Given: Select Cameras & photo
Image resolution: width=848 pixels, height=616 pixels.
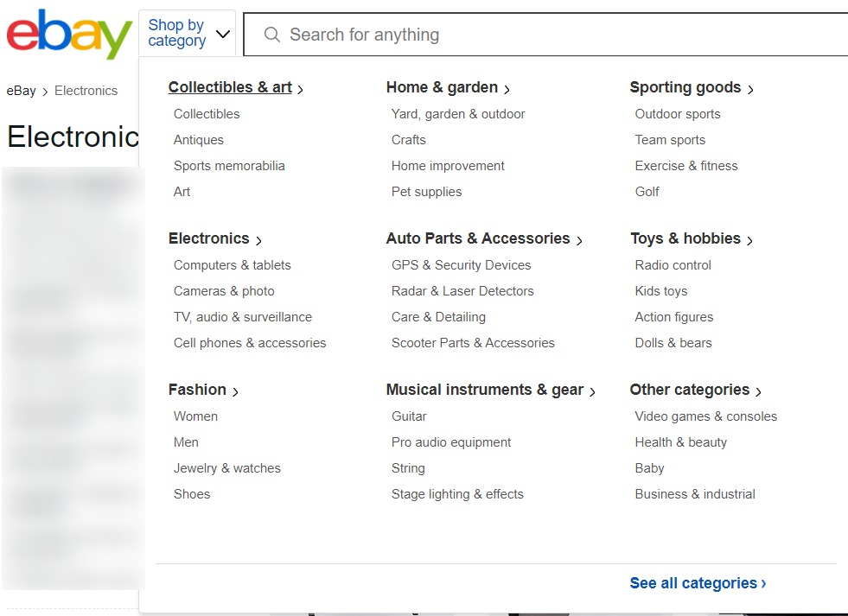Looking at the screenshot, I should click(224, 291).
